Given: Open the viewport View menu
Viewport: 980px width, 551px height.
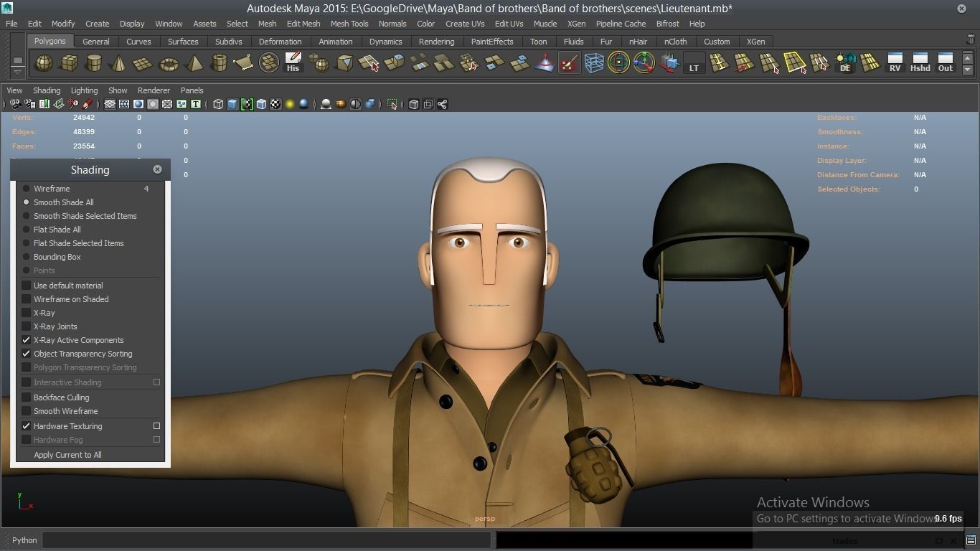Looking at the screenshot, I should tap(14, 90).
